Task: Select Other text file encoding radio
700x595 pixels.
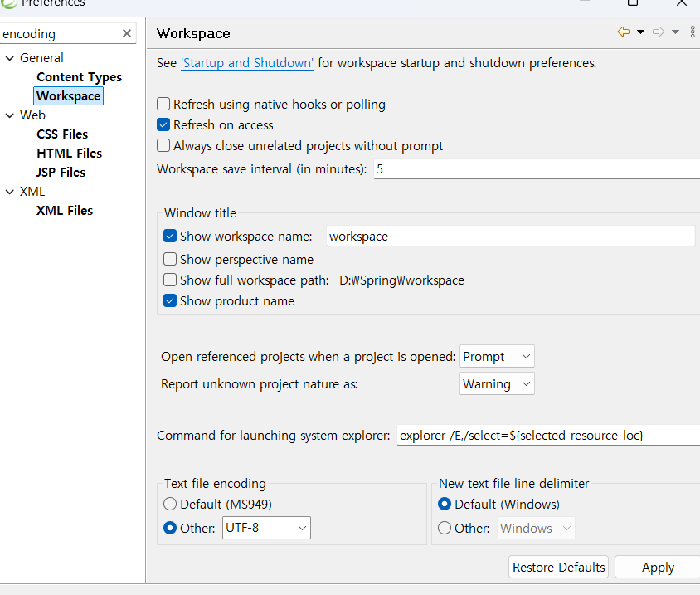Action: pyautogui.click(x=170, y=528)
